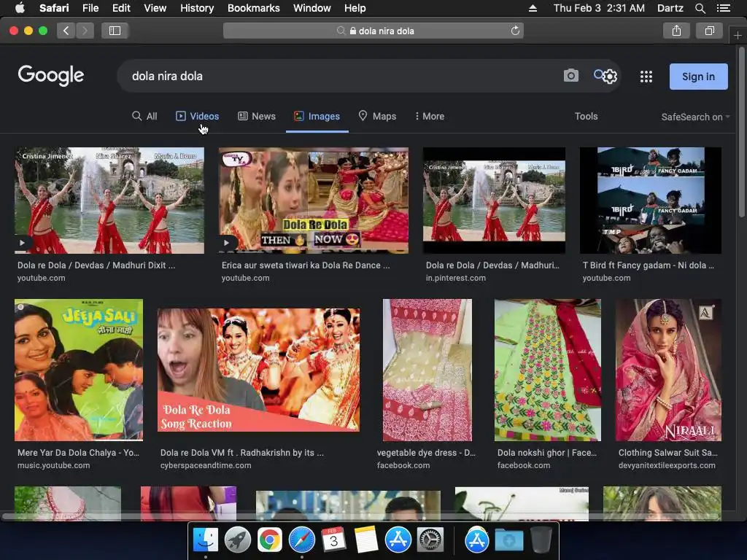Open Spotlight search in menu bar
The height and width of the screenshot is (560, 747).
(700, 8)
